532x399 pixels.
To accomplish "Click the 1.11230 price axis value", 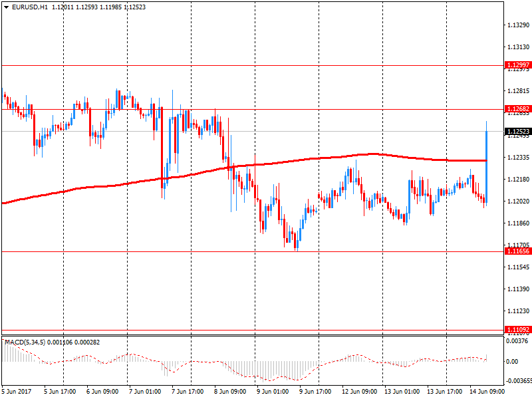I will tap(518, 311).
